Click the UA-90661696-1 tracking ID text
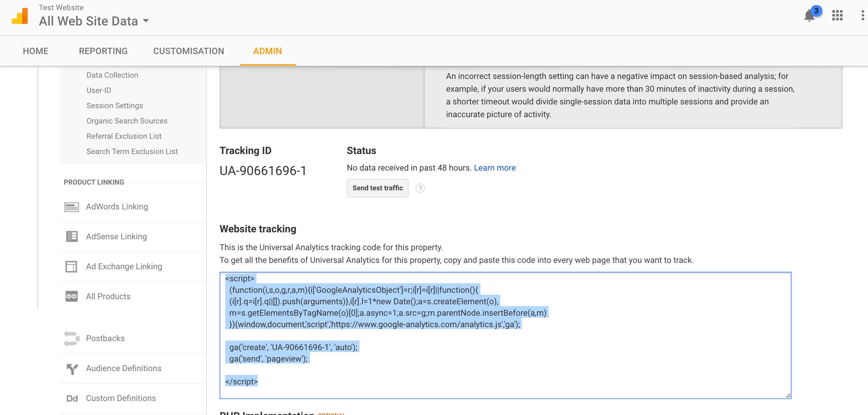Image resolution: width=868 pixels, height=415 pixels. pos(263,171)
